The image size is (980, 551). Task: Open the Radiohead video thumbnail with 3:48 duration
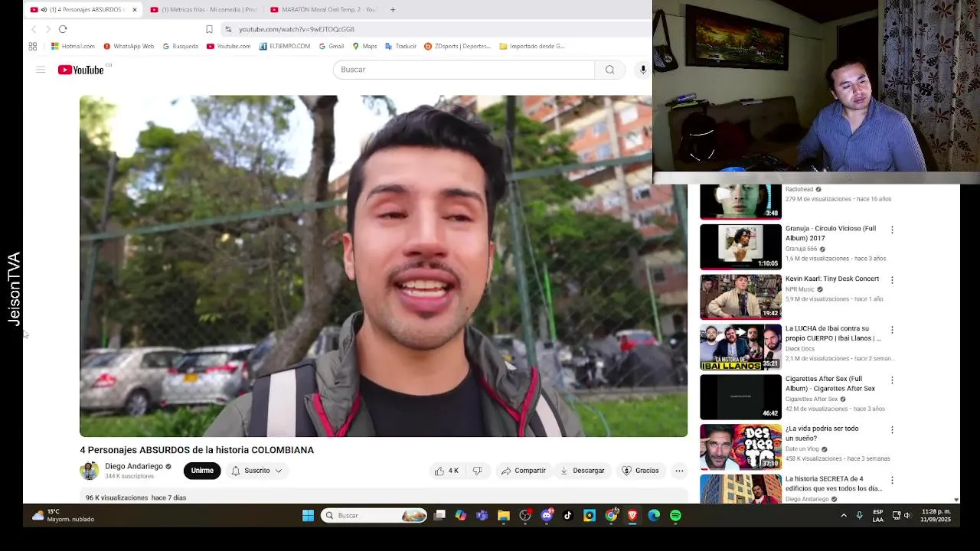click(x=740, y=202)
